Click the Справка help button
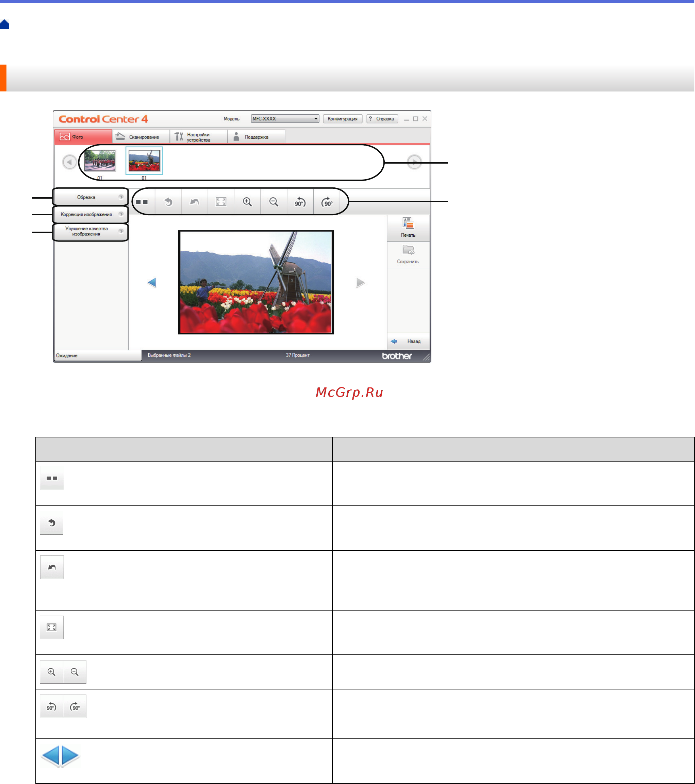Viewport: 695px width, 784px height. pyautogui.click(x=382, y=118)
